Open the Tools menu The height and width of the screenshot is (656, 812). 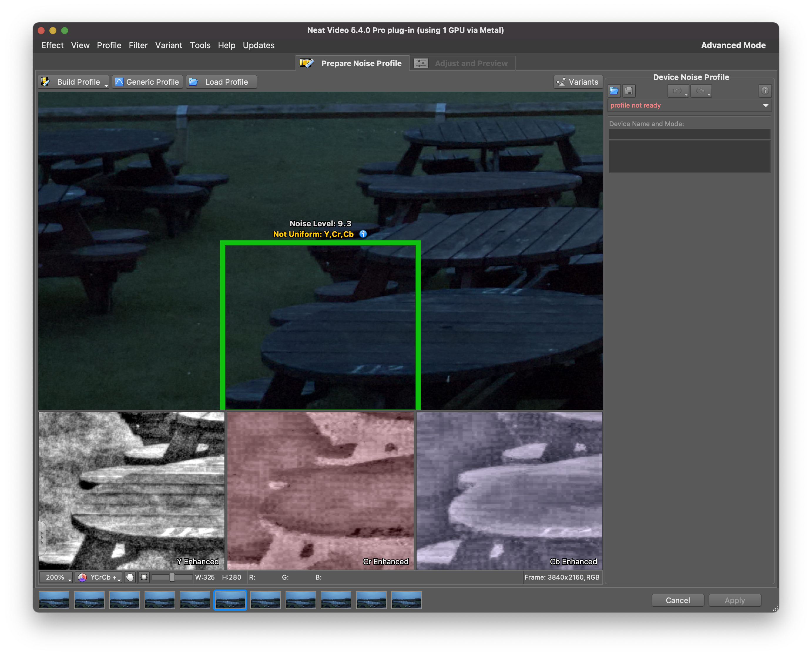coord(200,45)
